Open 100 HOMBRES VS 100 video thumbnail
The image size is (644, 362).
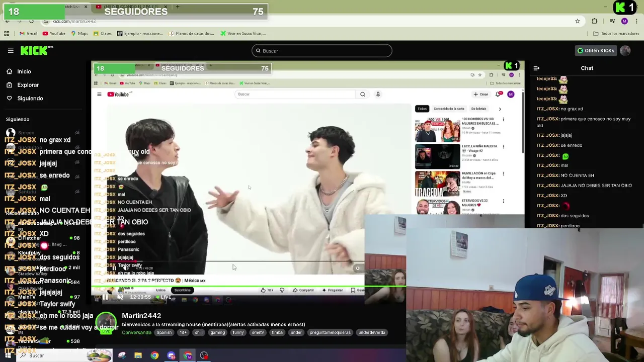[437, 130]
